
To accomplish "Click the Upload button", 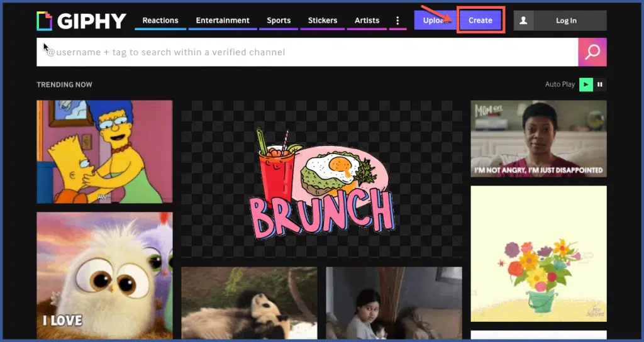I will 433,21.
